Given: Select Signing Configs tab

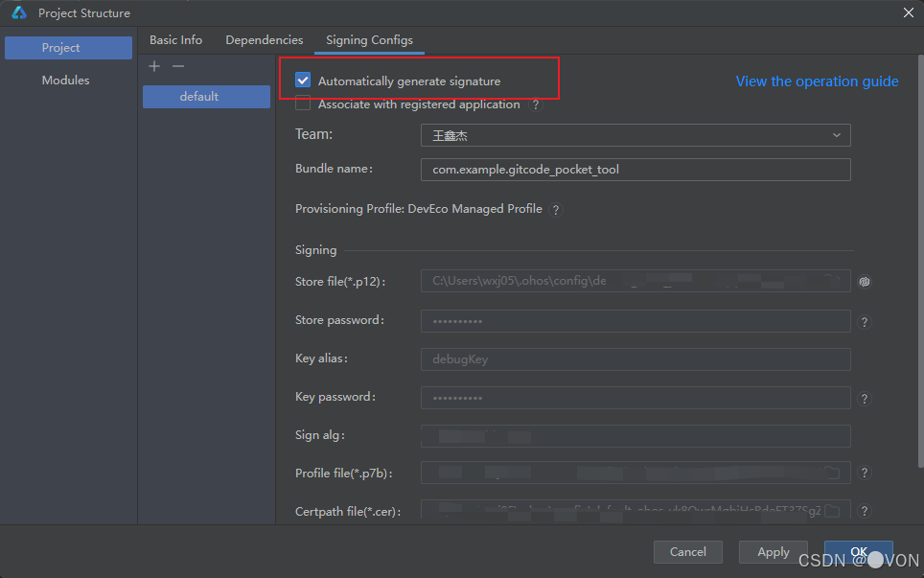Looking at the screenshot, I should [x=369, y=40].
